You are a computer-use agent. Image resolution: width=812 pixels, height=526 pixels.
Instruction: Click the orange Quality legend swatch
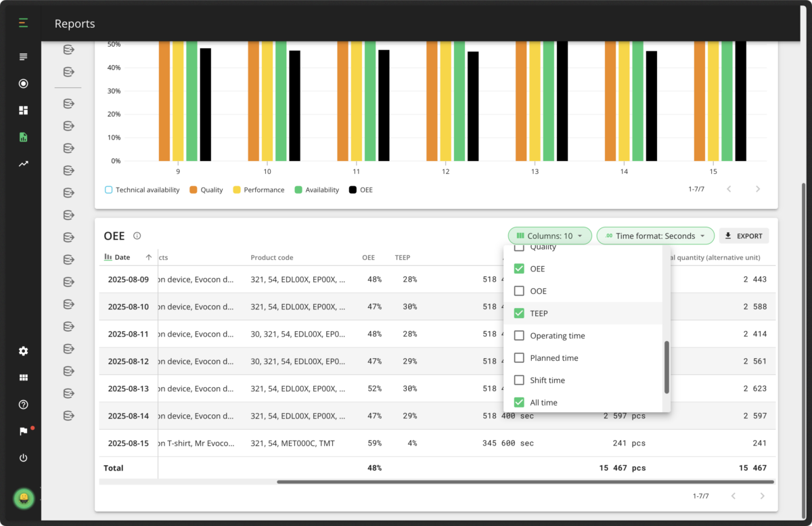(x=194, y=190)
